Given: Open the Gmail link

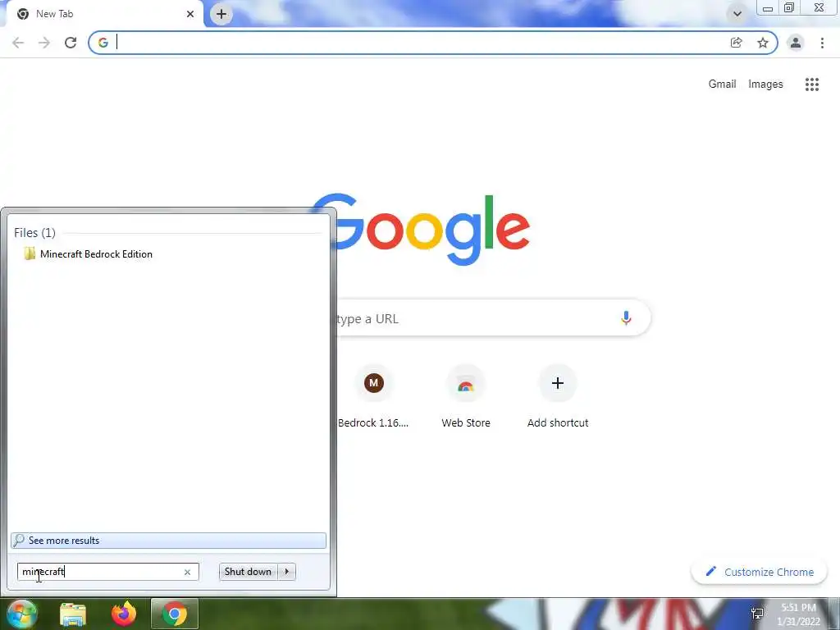Looking at the screenshot, I should click(x=722, y=84).
